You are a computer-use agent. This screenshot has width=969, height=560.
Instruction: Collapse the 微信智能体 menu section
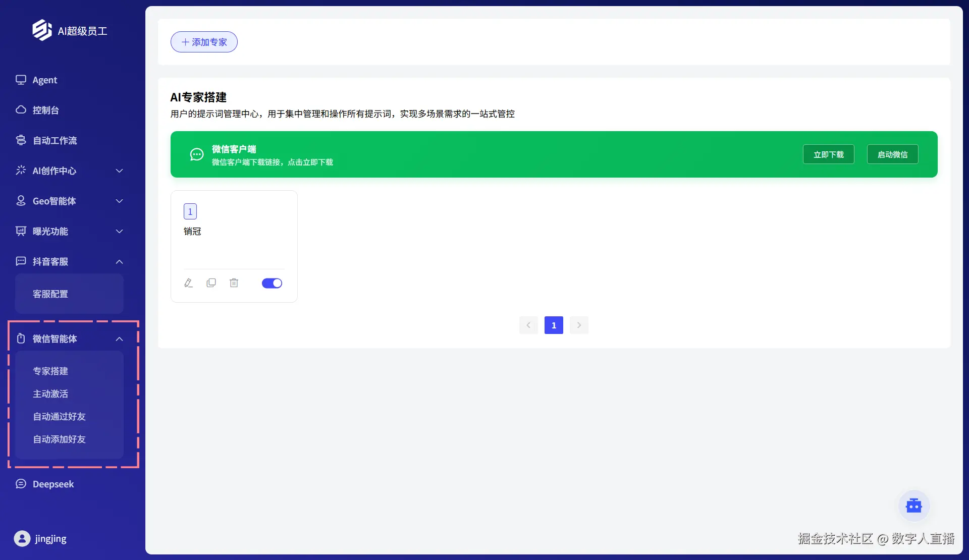click(119, 339)
